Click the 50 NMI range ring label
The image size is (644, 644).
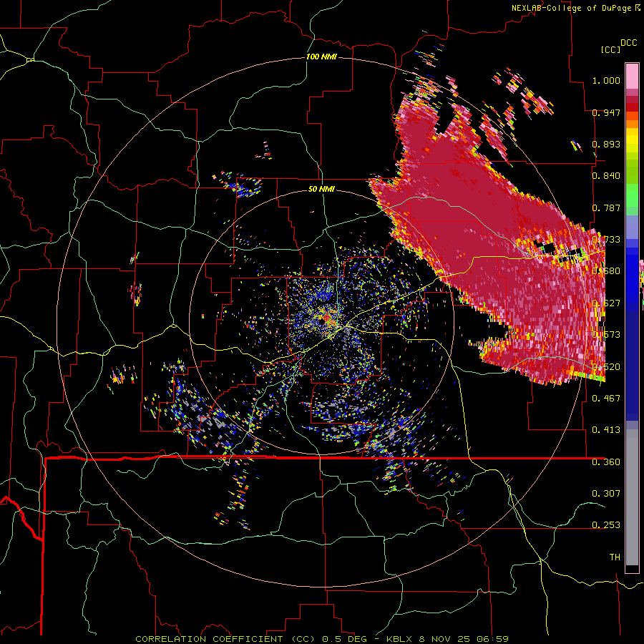[321, 189]
